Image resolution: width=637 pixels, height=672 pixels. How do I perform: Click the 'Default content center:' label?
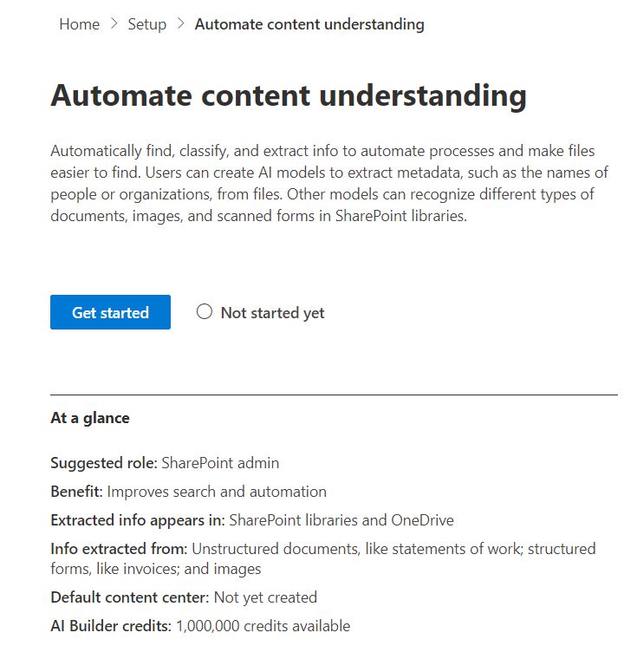(x=130, y=597)
